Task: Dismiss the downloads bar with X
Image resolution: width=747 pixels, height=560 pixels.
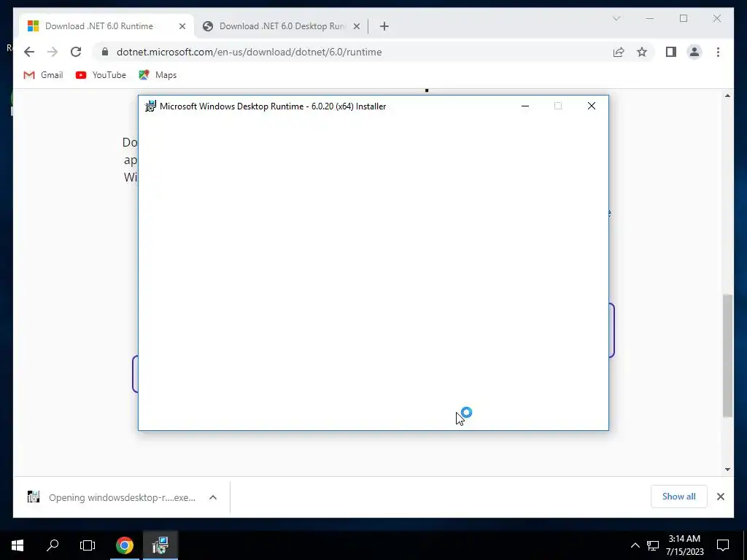Action: click(x=720, y=497)
